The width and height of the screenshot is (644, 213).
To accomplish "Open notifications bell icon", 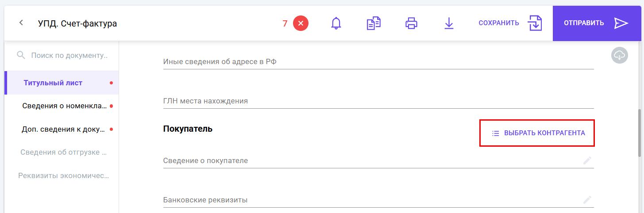I will pyautogui.click(x=336, y=23).
